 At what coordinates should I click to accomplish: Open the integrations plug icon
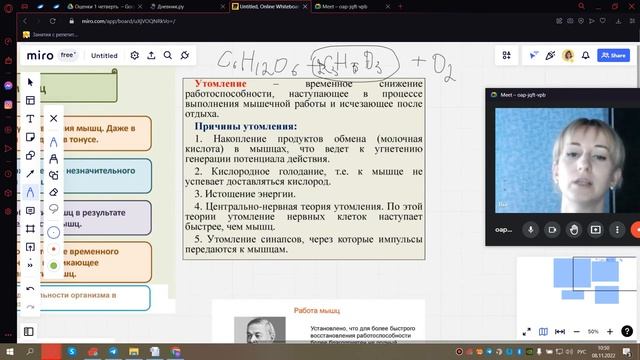click(x=185, y=55)
